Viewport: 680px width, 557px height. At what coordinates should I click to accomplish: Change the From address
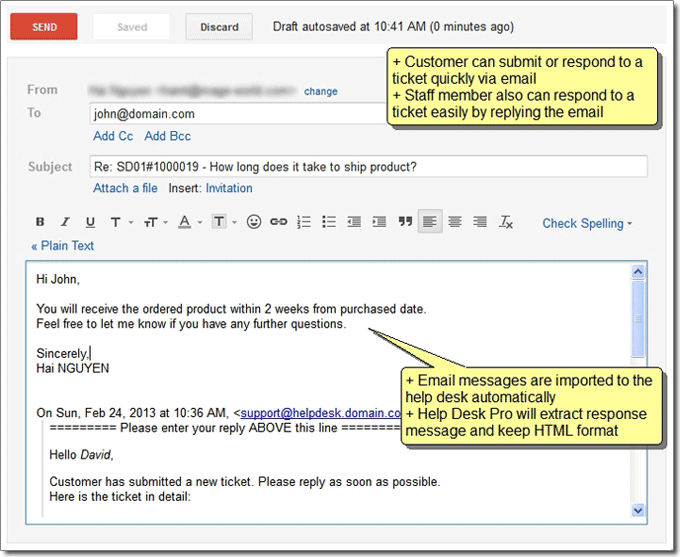point(320,91)
